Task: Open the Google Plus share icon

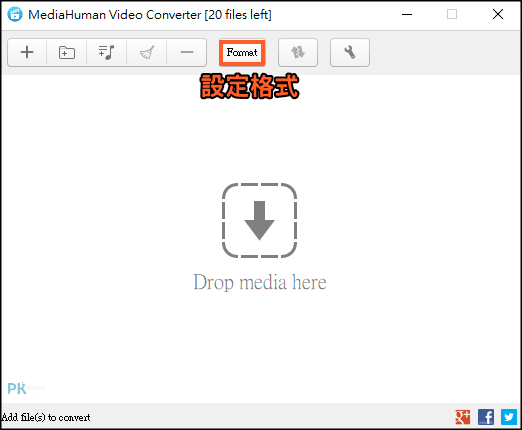Action: tap(463, 417)
